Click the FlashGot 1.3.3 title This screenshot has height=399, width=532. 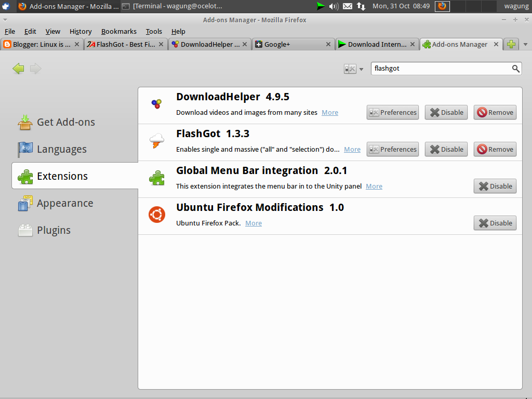click(x=212, y=134)
